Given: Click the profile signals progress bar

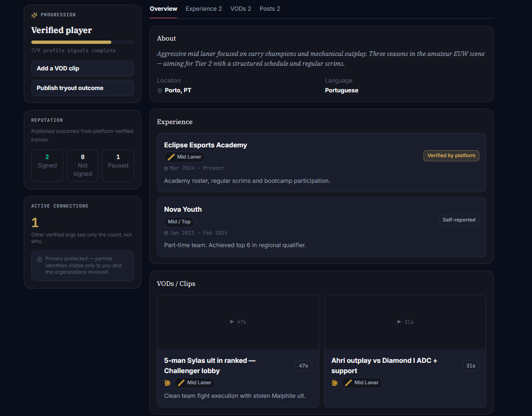Looking at the screenshot, I should point(82,42).
